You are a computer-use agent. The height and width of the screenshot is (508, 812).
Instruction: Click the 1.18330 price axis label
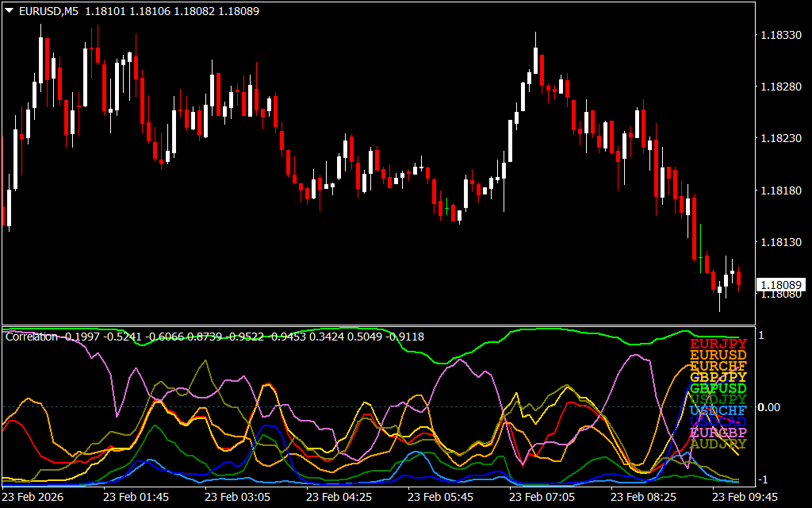(780, 35)
